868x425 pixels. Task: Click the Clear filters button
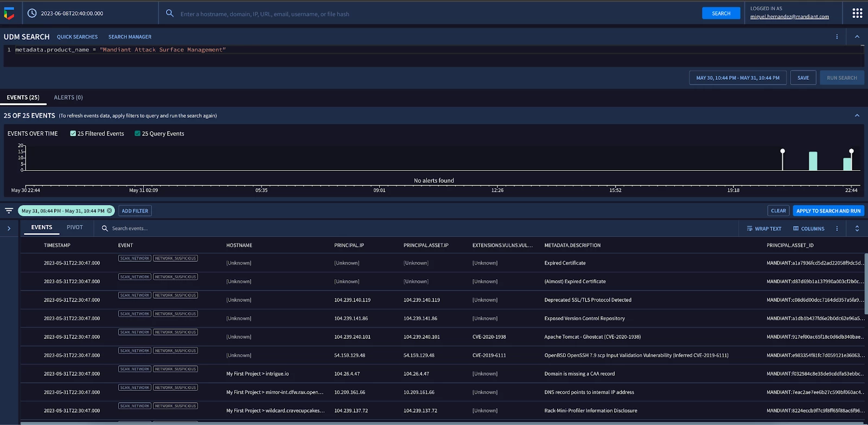pos(778,211)
